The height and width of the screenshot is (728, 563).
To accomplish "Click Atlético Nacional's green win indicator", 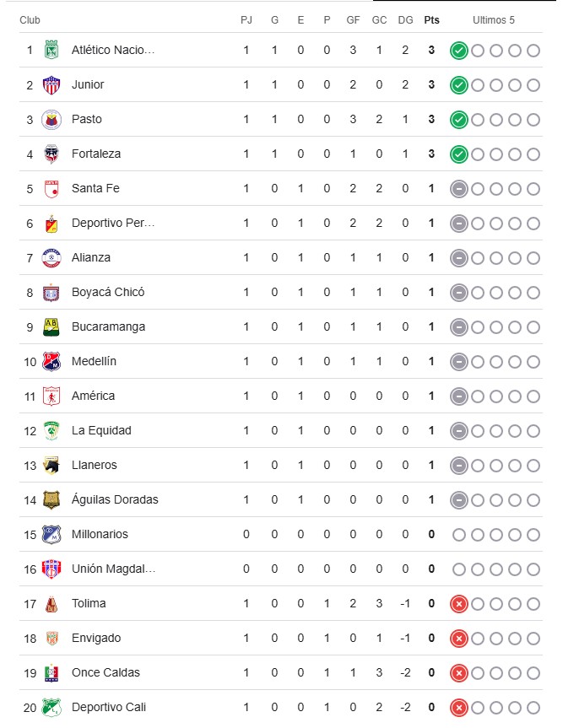I will (458, 50).
